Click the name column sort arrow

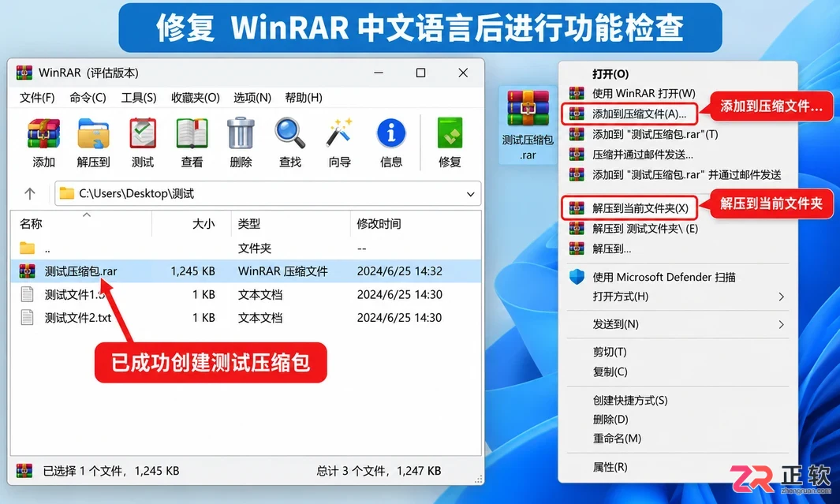(x=87, y=215)
